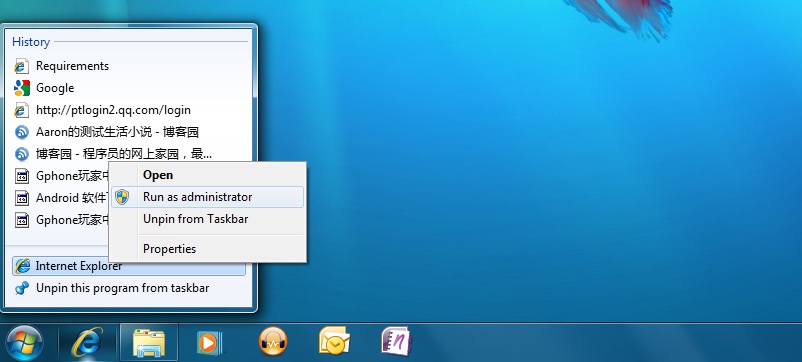Click the feed icon beside Aaron的测试生活小说

(x=21, y=132)
